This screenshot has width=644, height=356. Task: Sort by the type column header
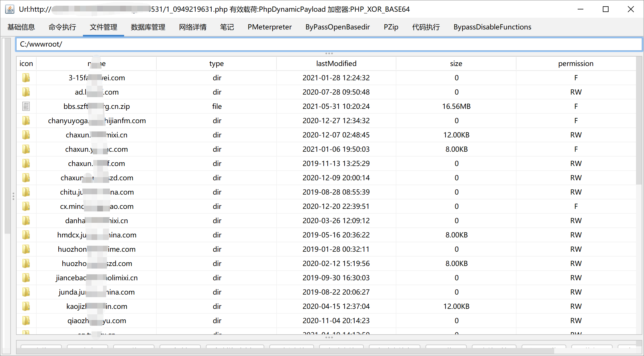pos(216,63)
